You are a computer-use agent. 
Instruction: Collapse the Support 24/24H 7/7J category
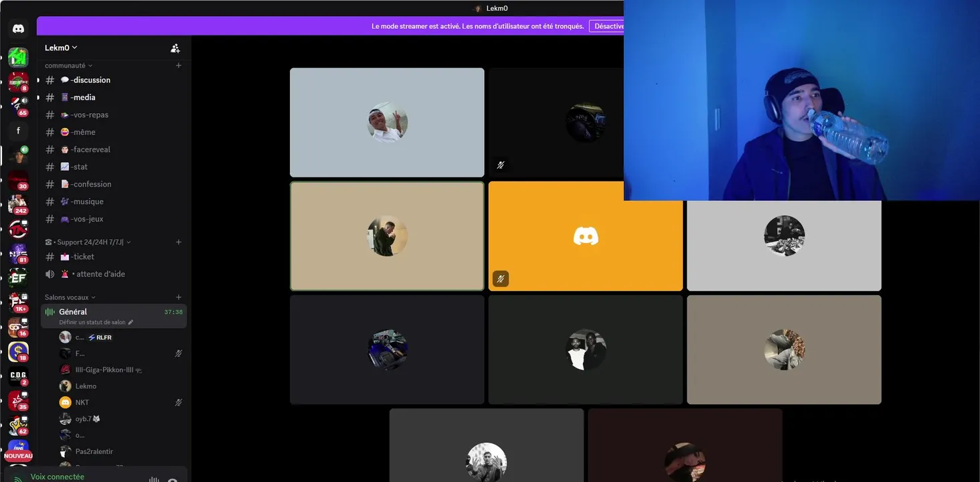[x=88, y=242]
